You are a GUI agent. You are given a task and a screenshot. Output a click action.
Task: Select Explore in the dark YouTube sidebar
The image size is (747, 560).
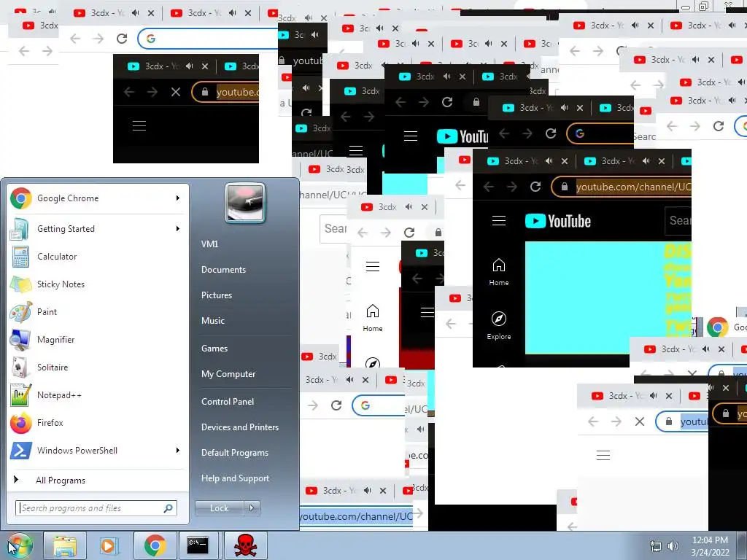pyautogui.click(x=499, y=326)
